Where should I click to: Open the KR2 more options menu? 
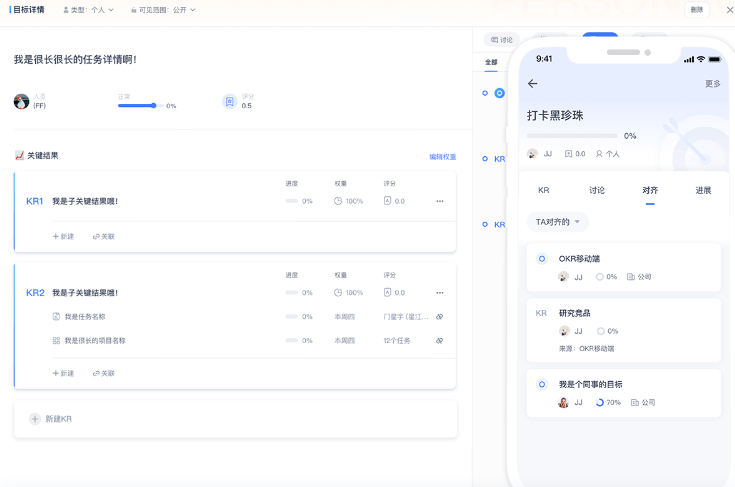coord(440,292)
